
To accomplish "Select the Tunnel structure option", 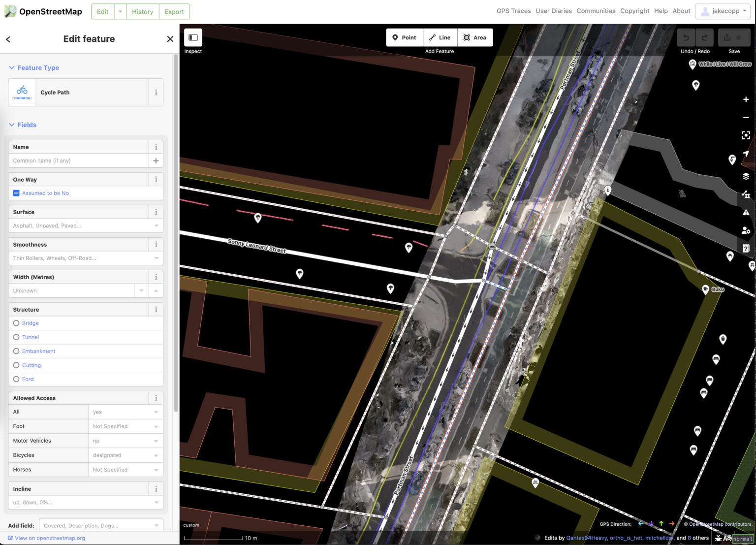I will pyautogui.click(x=16, y=337).
